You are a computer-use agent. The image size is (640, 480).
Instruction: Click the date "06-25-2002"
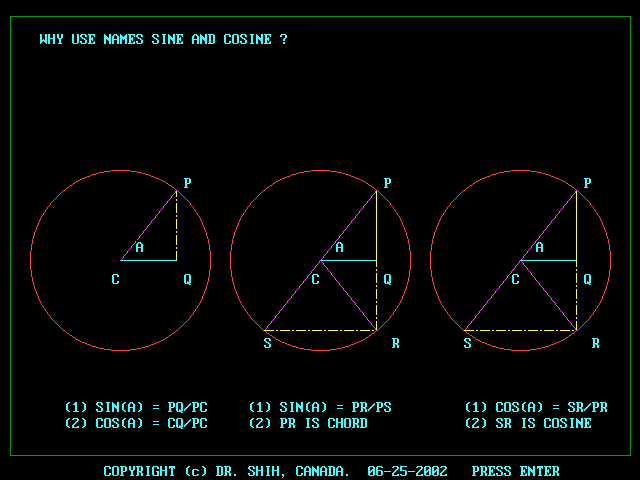(x=407, y=471)
